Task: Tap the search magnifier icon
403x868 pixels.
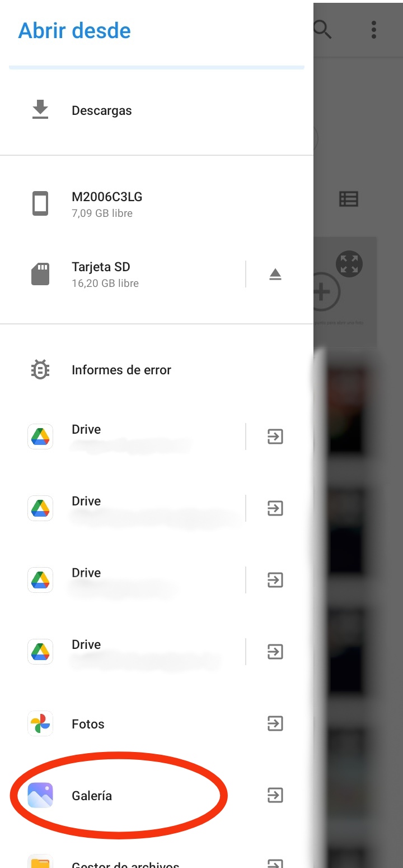Action: pos(323,30)
